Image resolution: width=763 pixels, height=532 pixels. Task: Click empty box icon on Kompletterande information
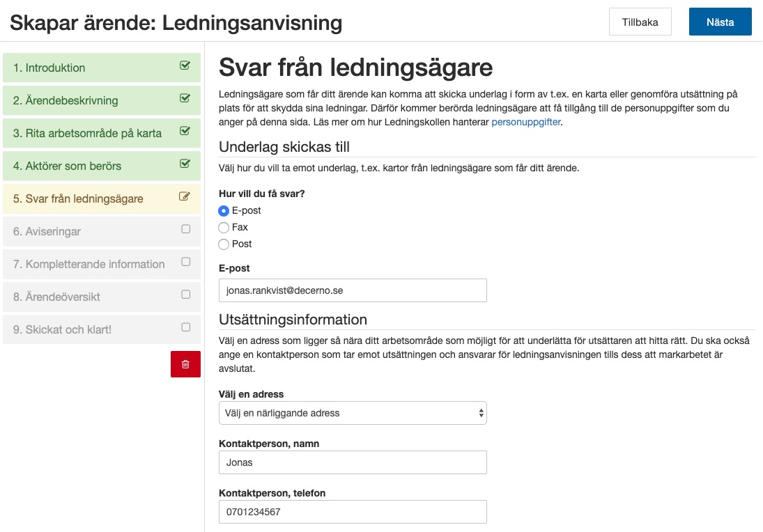coord(186,262)
